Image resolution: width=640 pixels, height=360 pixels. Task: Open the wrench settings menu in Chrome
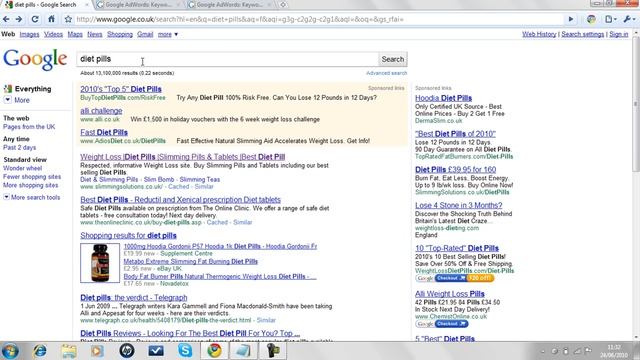[x=629, y=19]
